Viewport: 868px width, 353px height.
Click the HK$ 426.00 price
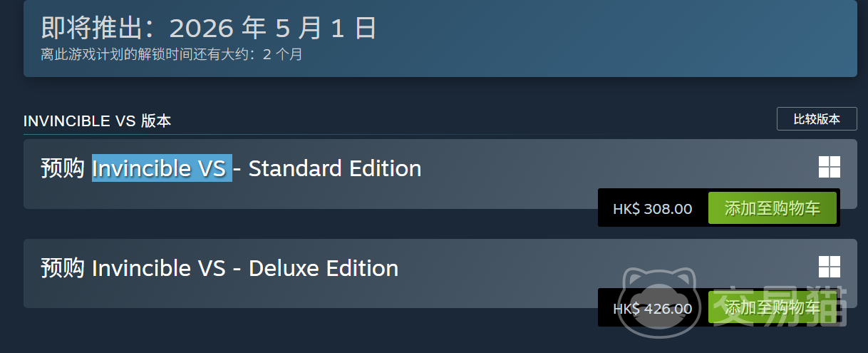point(652,309)
